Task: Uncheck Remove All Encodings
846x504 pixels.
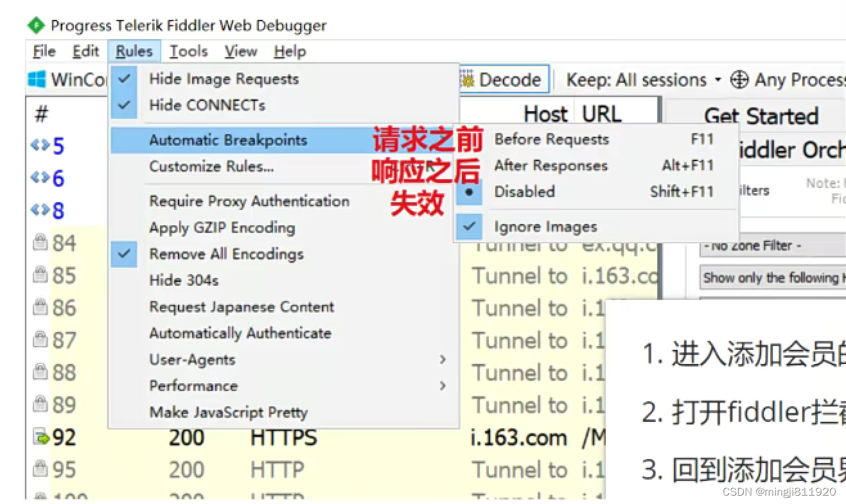Action: (283, 254)
